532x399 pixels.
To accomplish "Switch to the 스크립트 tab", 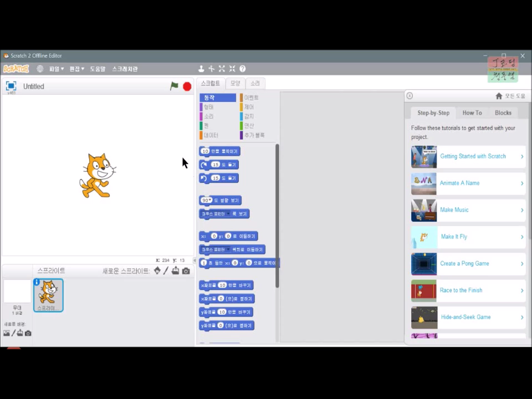I will (211, 83).
